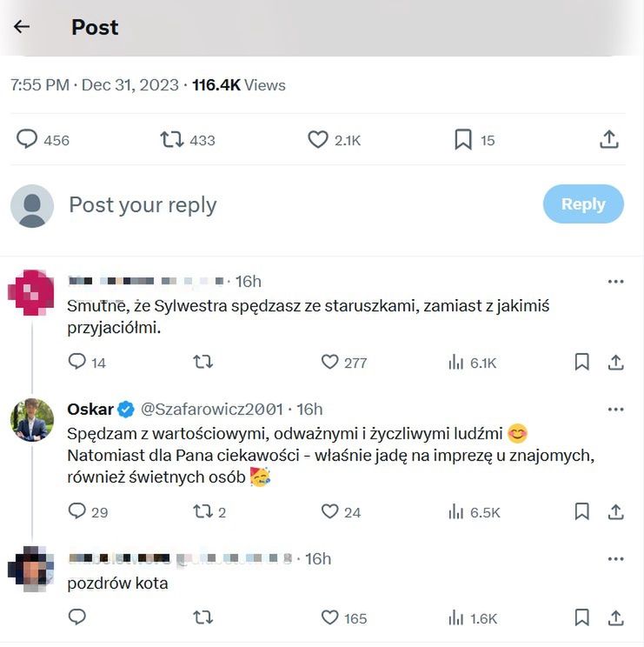Image resolution: width=644 pixels, height=647 pixels.
Task: Repost Oskar's reply showing 2 reposts
Action: [202, 511]
